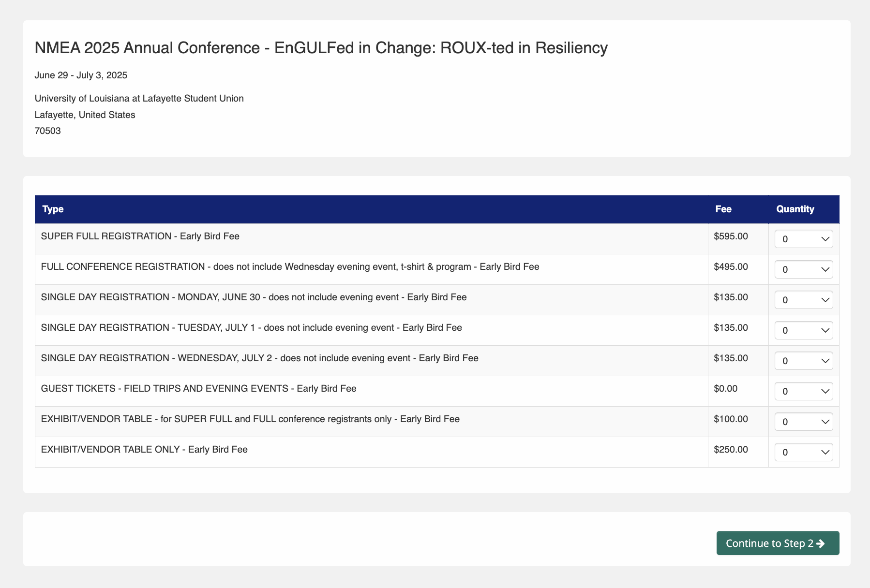This screenshot has width=870, height=588.
Task: Click FULL CONFERENCE REGISTRATION row text
Action: (x=290, y=267)
